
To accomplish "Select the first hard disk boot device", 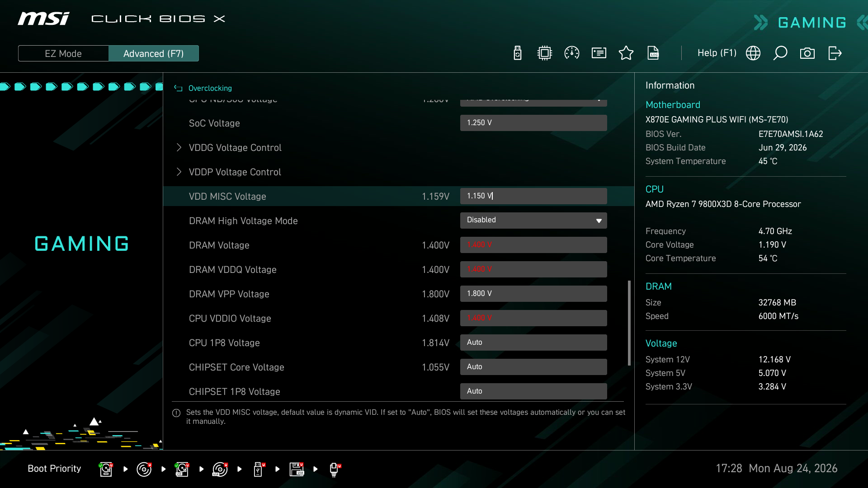I will coord(106,469).
